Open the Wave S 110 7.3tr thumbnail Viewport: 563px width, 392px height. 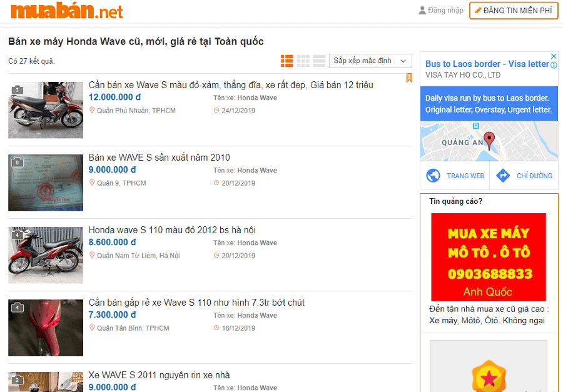tap(46, 328)
